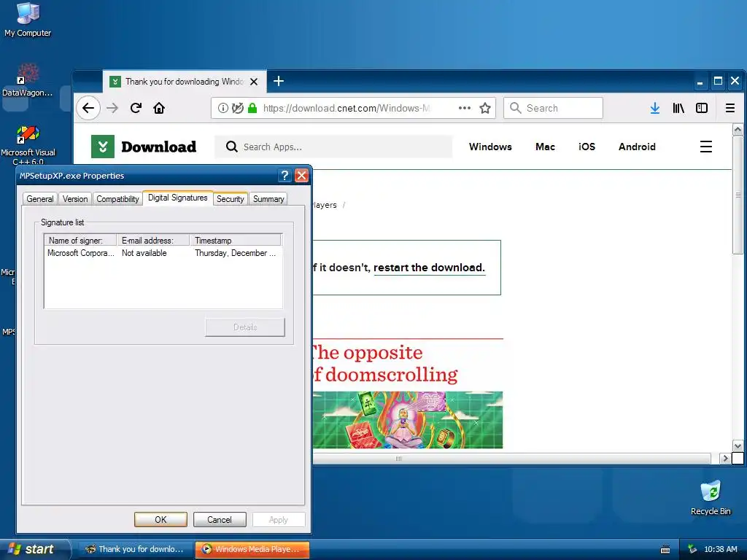Open the iOS category link
The width and height of the screenshot is (747, 560).
tap(587, 147)
